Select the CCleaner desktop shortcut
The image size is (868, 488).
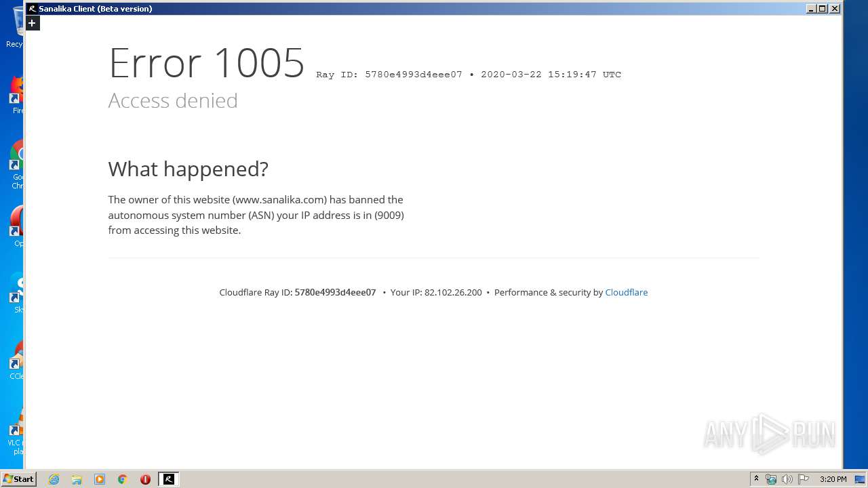click(15, 360)
